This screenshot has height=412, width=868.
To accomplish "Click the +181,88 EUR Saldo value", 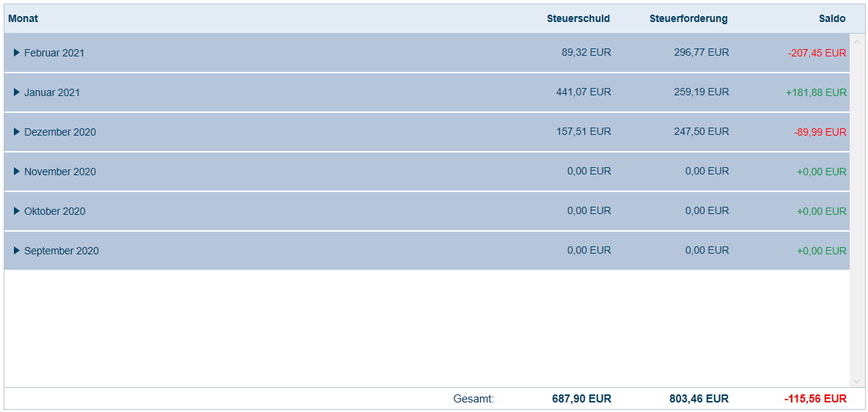I will (816, 92).
